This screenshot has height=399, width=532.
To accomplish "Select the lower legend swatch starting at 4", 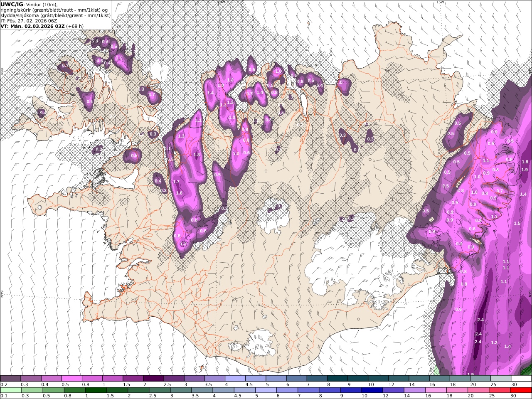I will (x=223, y=390).
